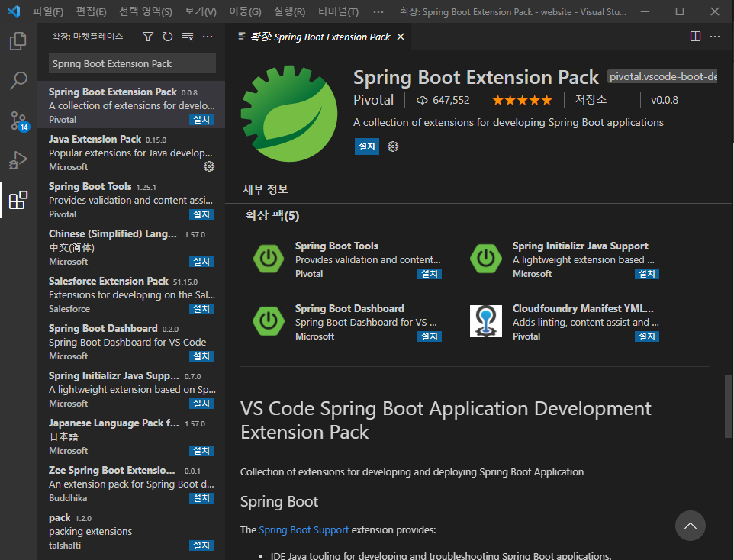Viewport: 734px width, 560px height.
Task: Click the gear icon on Java Extension Pack
Action: click(x=208, y=166)
